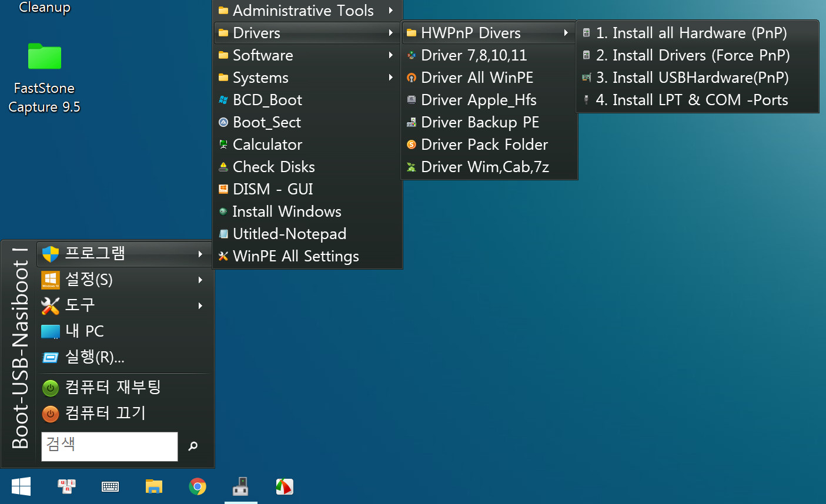
Task: Click the WinPE All Settings icon
Action: (223, 256)
